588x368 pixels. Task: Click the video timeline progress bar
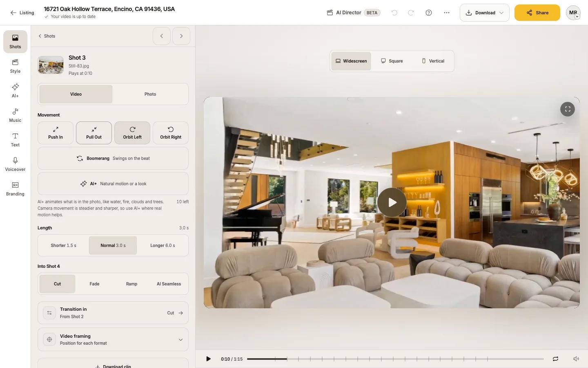[x=395, y=359]
